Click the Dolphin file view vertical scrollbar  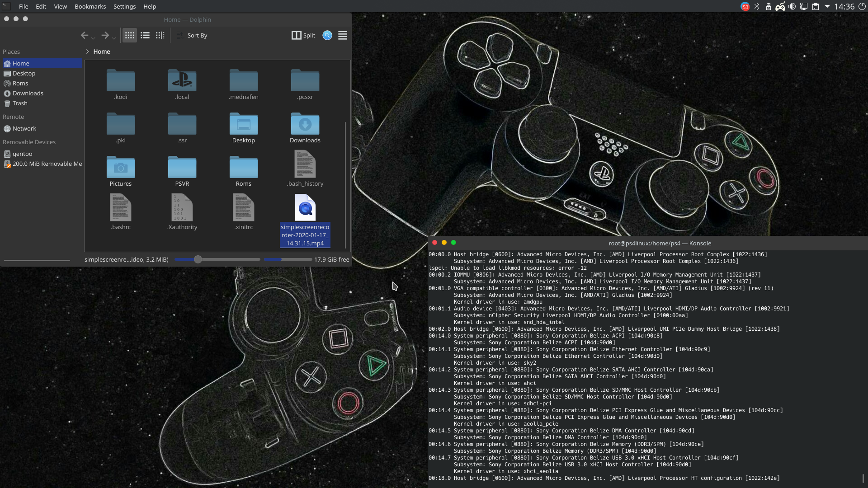click(346, 185)
